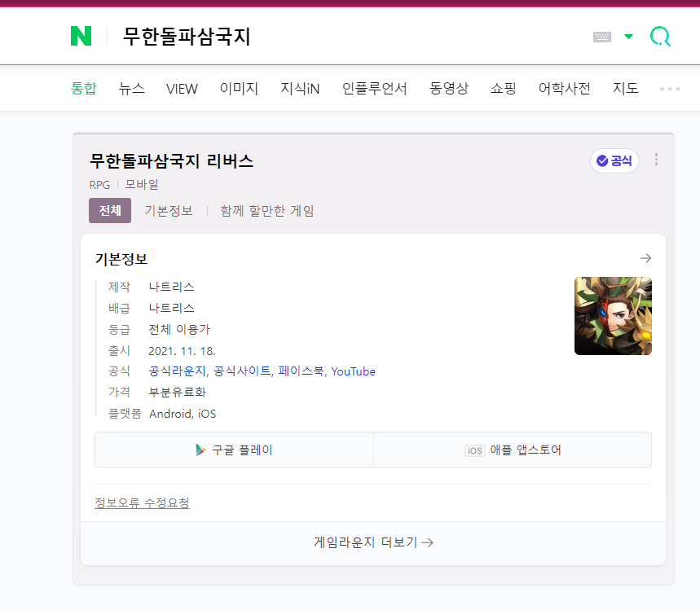This screenshot has width=700, height=610.
Task: Open the Naver home logo
Action: click(x=81, y=36)
